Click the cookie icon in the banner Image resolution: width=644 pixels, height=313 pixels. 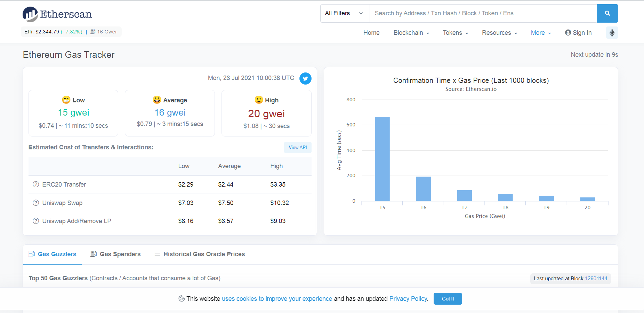(x=182, y=299)
